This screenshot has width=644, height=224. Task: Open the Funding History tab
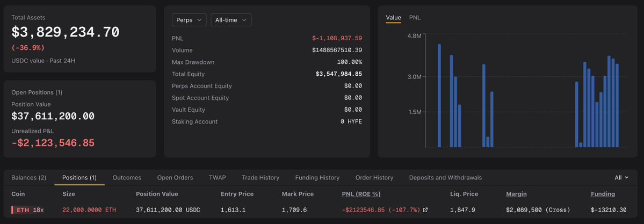coord(317,178)
